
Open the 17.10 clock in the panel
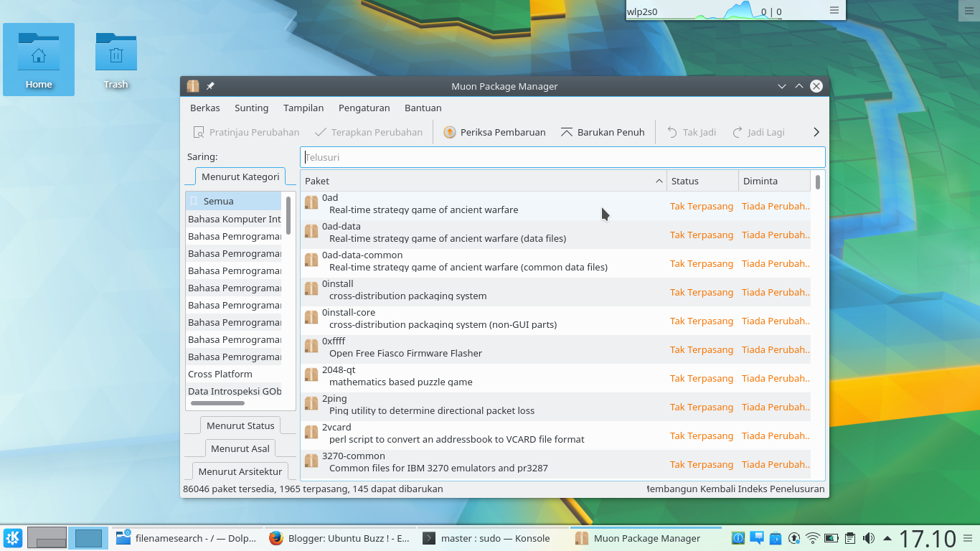pos(927,538)
